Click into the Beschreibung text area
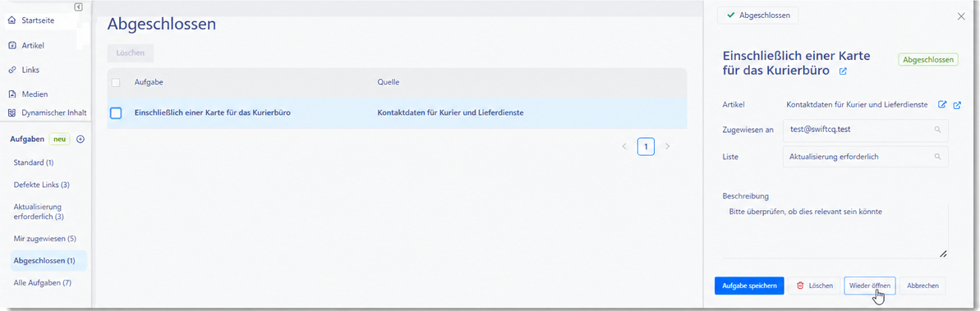 point(835,230)
